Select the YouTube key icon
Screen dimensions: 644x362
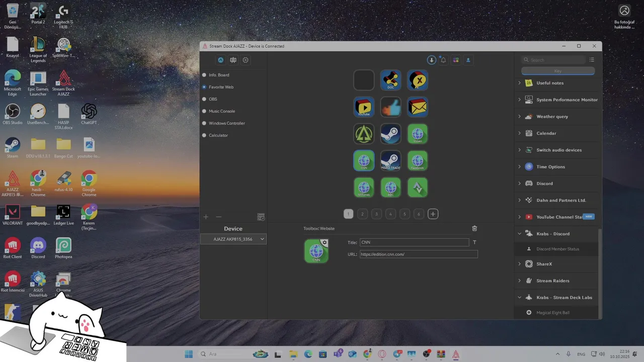click(364, 107)
